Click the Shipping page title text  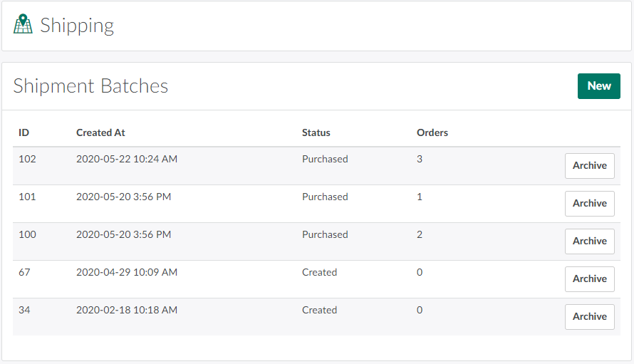(77, 26)
